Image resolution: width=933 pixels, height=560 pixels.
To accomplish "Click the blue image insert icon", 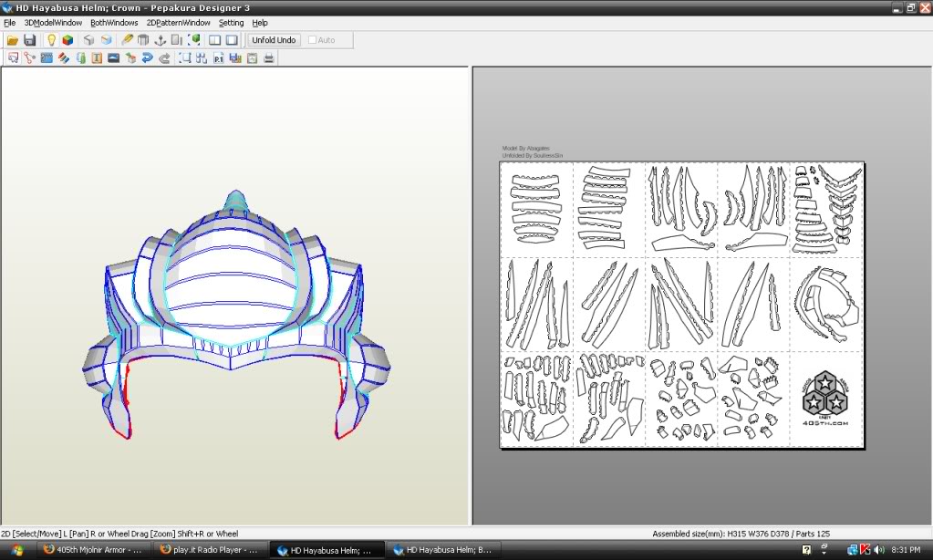I will 114,57.
